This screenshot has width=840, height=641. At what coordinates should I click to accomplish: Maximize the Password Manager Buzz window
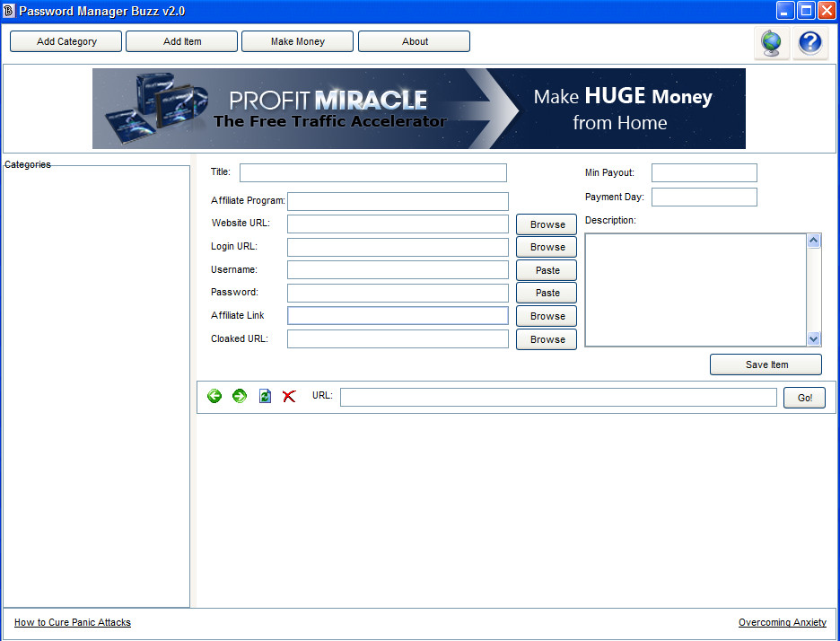tap(806, 11)
